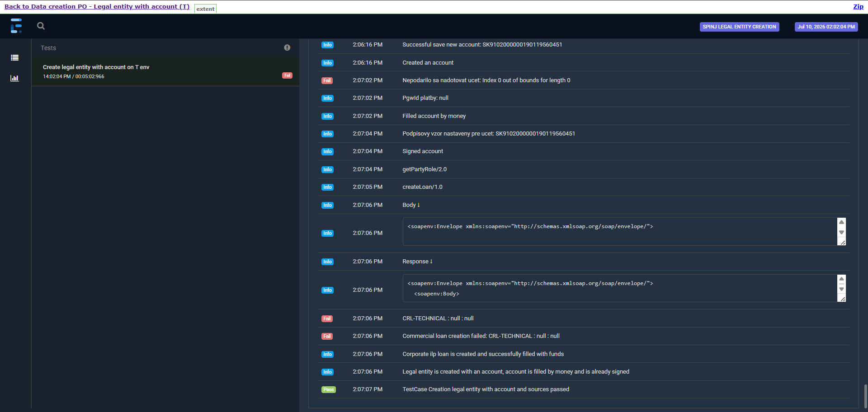868x412 pixels.
Task: Click Fail badge for Nepodarilo sa nadotovat ucet
Action: [x=327, y=80]
